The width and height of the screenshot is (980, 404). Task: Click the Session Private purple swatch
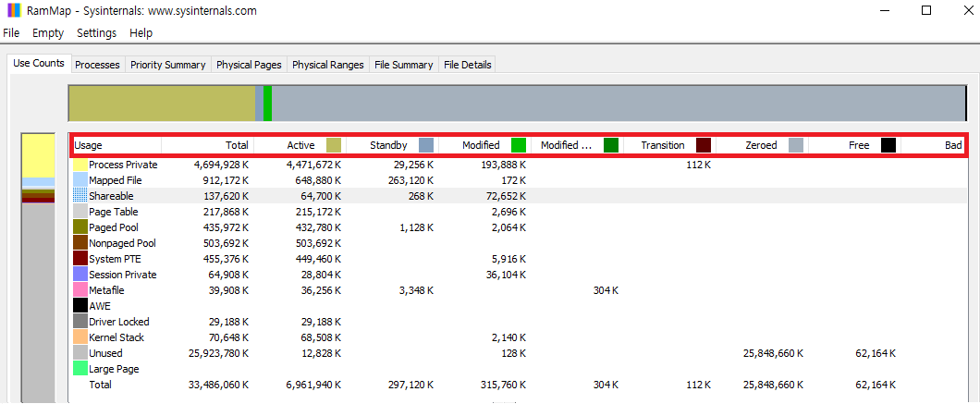pyautogui.click(x=80, y=274)
